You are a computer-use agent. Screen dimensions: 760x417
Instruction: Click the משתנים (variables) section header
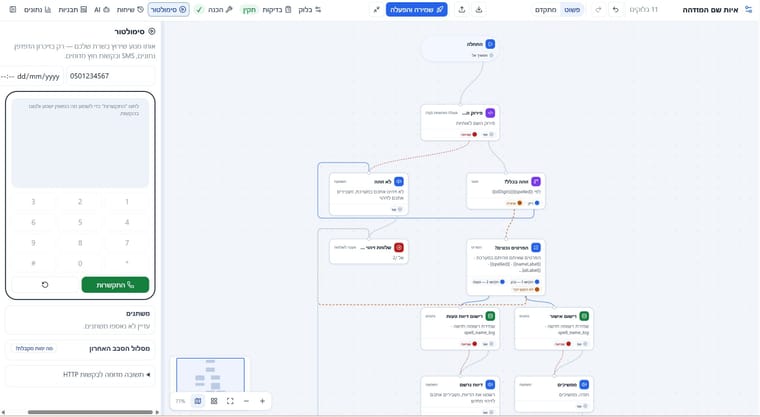click(138, 314)
